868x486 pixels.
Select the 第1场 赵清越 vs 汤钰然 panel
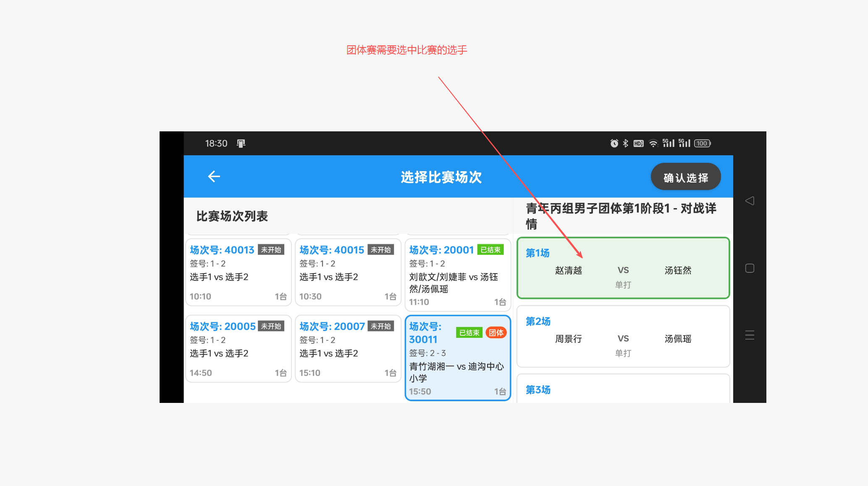[x=623, y=268]
